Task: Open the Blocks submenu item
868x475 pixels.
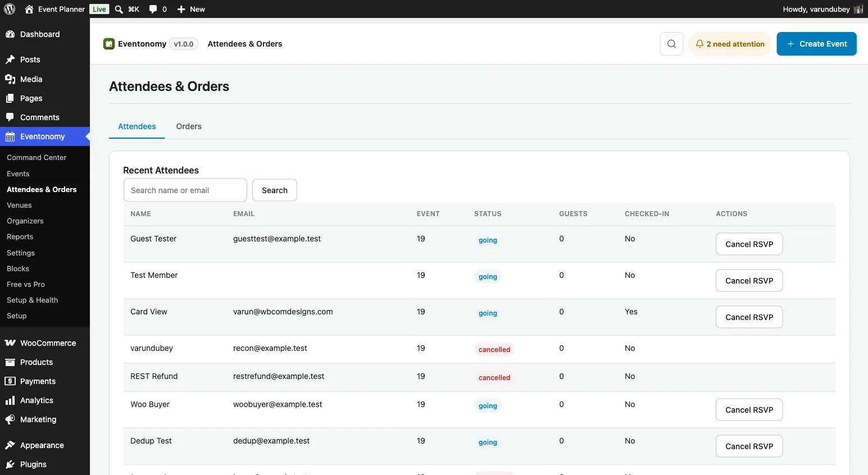Action: 18,269
